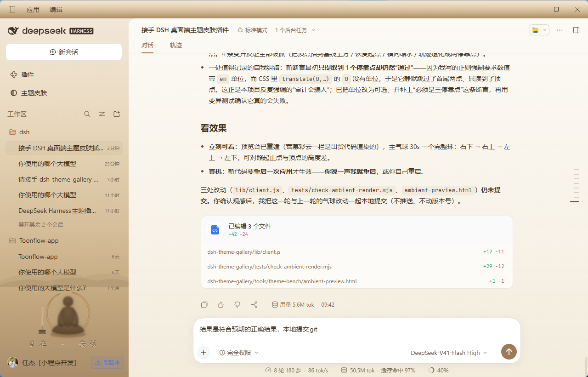The height and width of the screenshot is (377, 588).
Task: Click the inline code lib/client.js
Action: click(x=257, y=190)
